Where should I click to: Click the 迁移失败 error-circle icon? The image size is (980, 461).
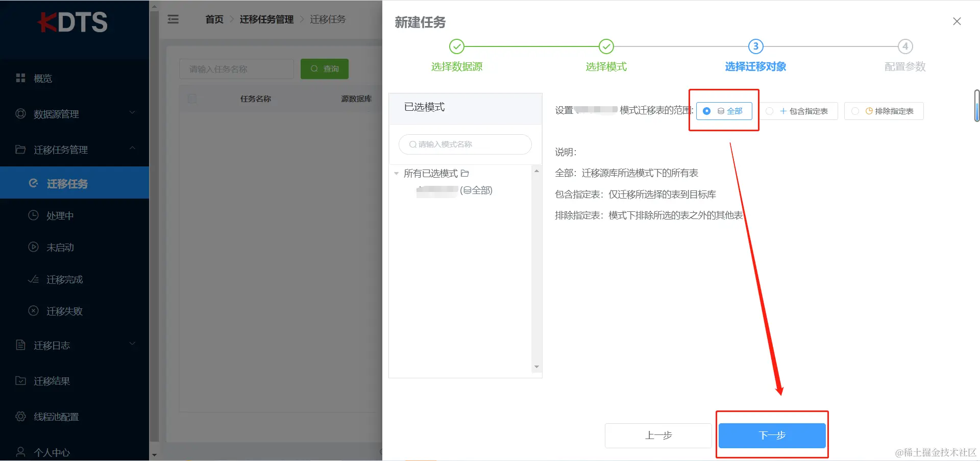(33, 311)
